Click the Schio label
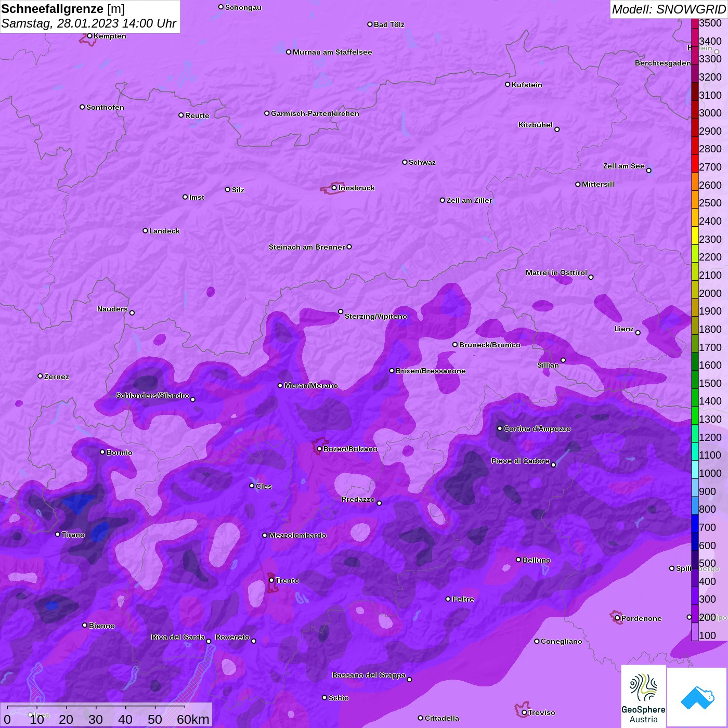 [x=339, y=698]
